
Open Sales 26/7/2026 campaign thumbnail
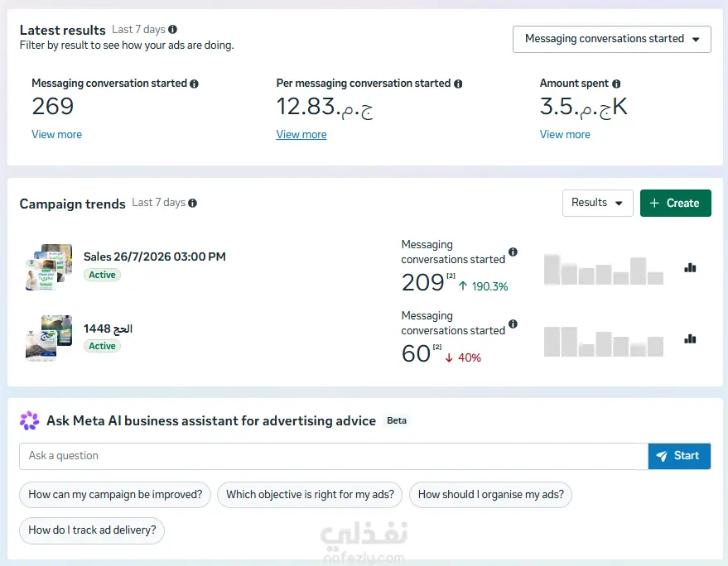coord(49,267)
